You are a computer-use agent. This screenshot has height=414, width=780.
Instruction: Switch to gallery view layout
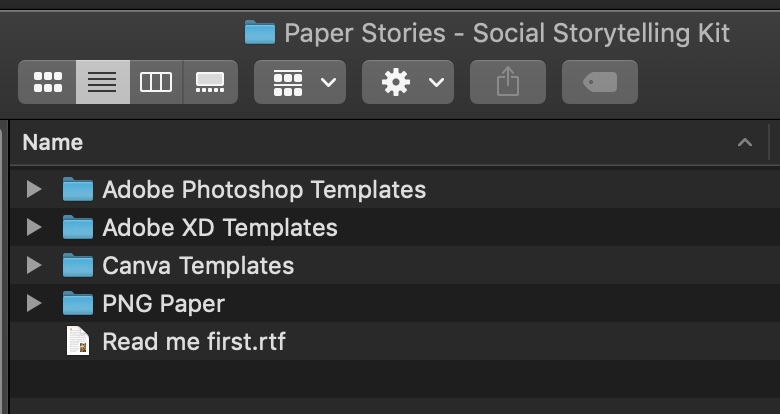(210, 82)
